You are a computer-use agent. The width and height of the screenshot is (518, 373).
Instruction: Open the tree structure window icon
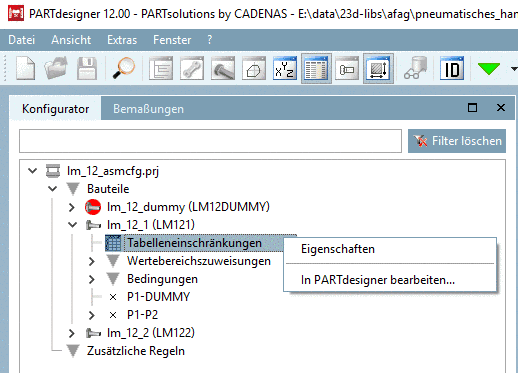click(x=161, y=68)
